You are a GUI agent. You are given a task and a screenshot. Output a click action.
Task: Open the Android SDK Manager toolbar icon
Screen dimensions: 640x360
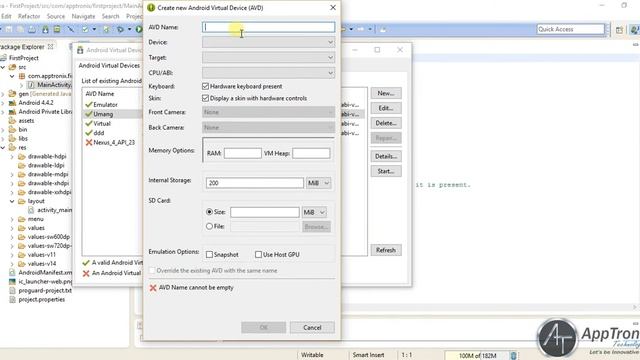[45, 29]
